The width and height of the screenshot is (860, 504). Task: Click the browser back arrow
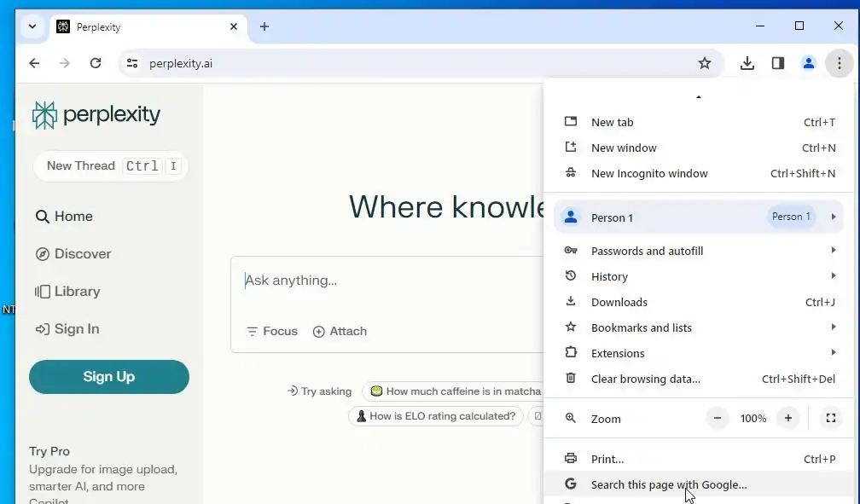coord(34,63)
